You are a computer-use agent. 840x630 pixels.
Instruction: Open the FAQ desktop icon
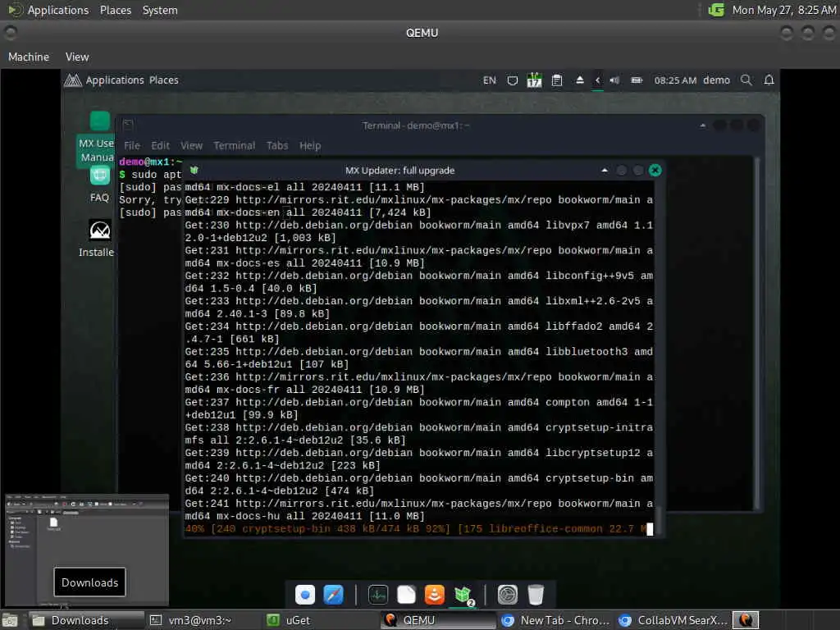pyautogui.click(x=99, y=185)
